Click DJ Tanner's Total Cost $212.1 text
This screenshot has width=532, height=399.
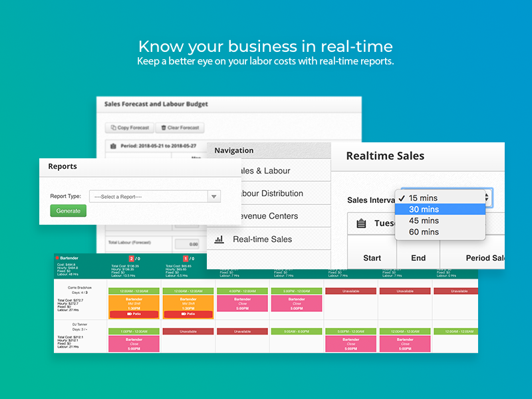click(70, 337)
